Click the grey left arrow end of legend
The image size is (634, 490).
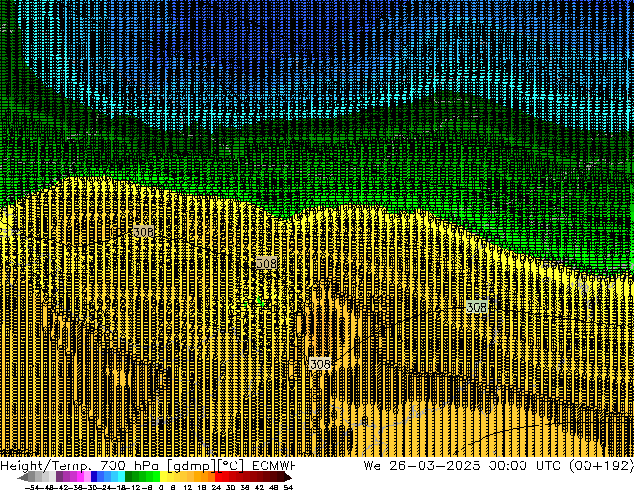(23, 477)
